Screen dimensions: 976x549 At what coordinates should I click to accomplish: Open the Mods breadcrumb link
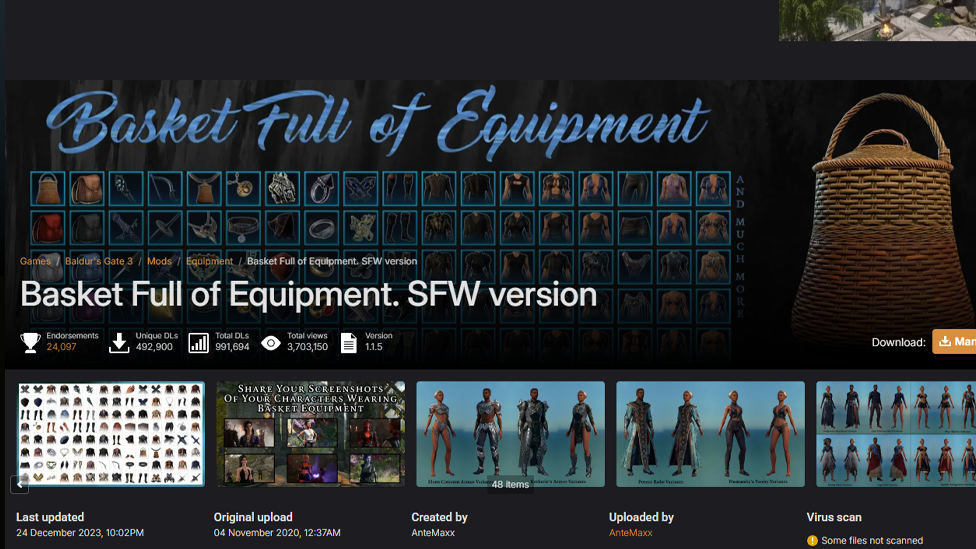(x=159, y=261)
